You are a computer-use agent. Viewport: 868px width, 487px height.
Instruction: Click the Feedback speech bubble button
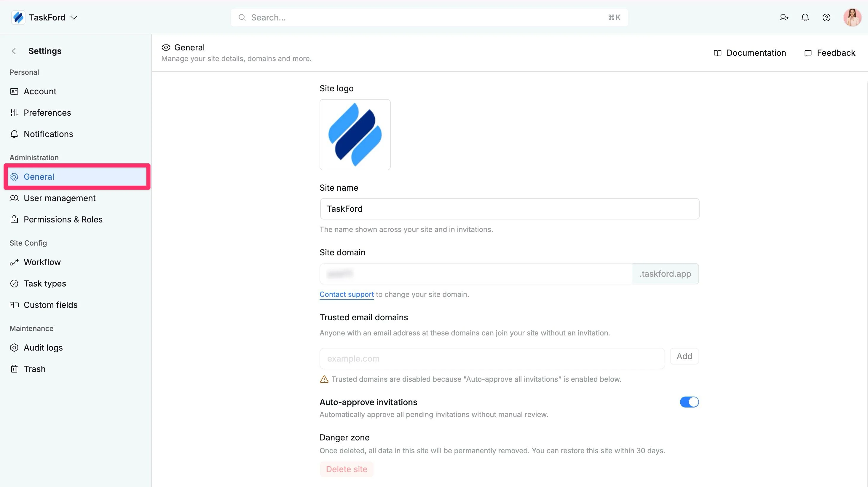829,53
